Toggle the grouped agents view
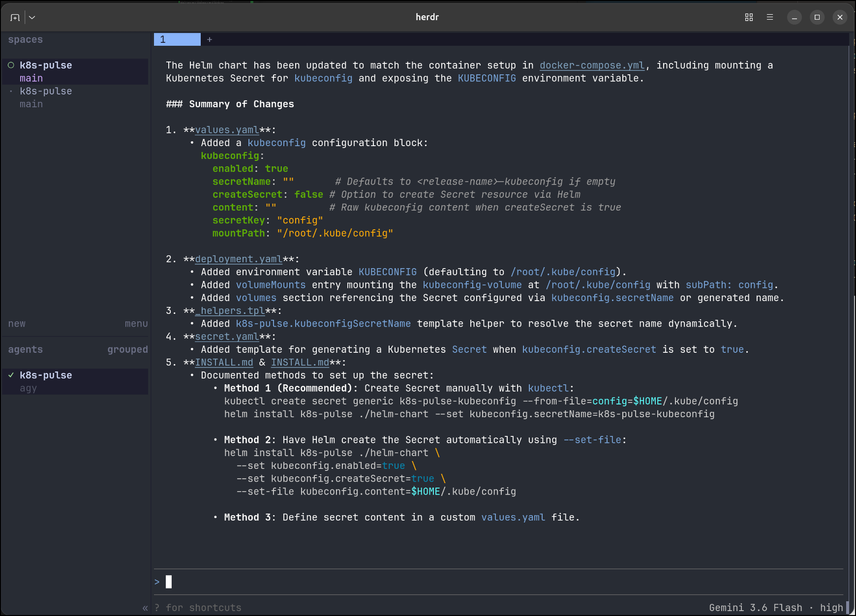The width and height of the screenshot is (856, 616). pyautogui.click(x=127, y=349)
